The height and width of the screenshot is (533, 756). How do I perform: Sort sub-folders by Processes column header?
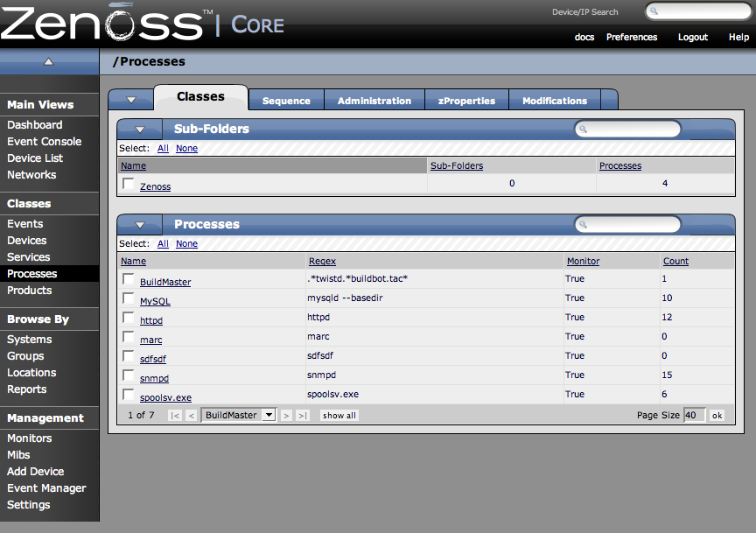pyautogui.click(x=620, y=166)
